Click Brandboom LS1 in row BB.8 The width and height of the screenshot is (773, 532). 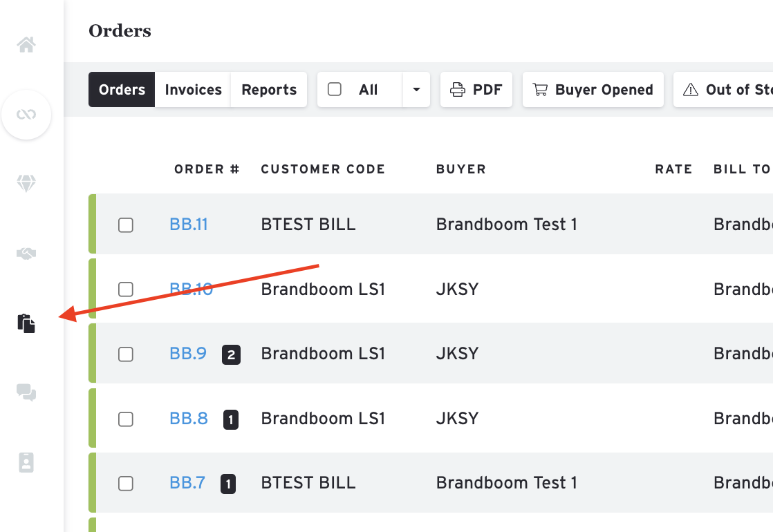point(323,419)
